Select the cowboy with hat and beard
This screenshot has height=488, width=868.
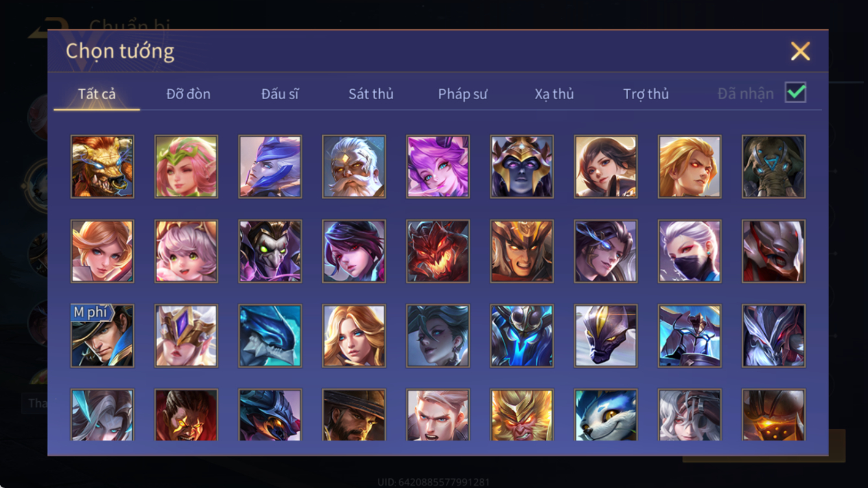[x=354, y=415]
